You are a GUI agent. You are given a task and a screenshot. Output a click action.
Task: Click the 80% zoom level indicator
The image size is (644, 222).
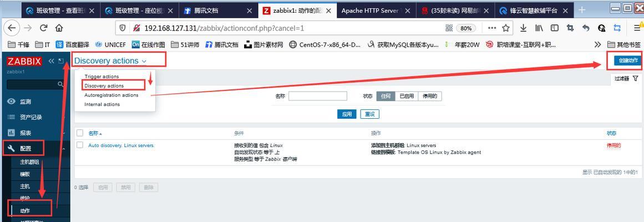466,28
